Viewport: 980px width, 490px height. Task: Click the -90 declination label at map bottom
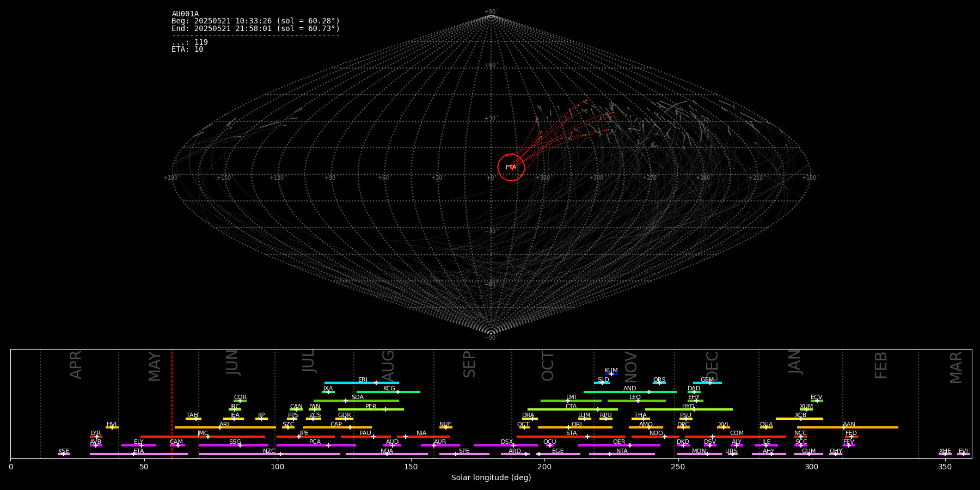point(491,338)
